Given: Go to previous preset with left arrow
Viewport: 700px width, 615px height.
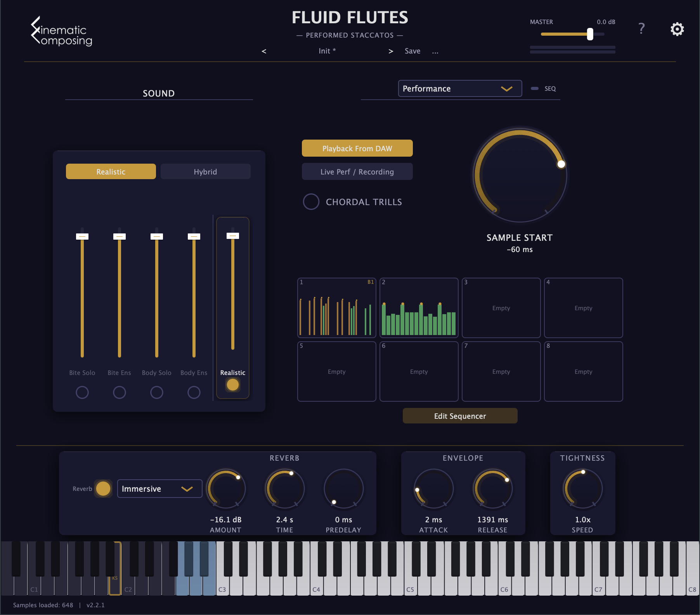Looking at the screenshot, I should (x=264, y=51).
